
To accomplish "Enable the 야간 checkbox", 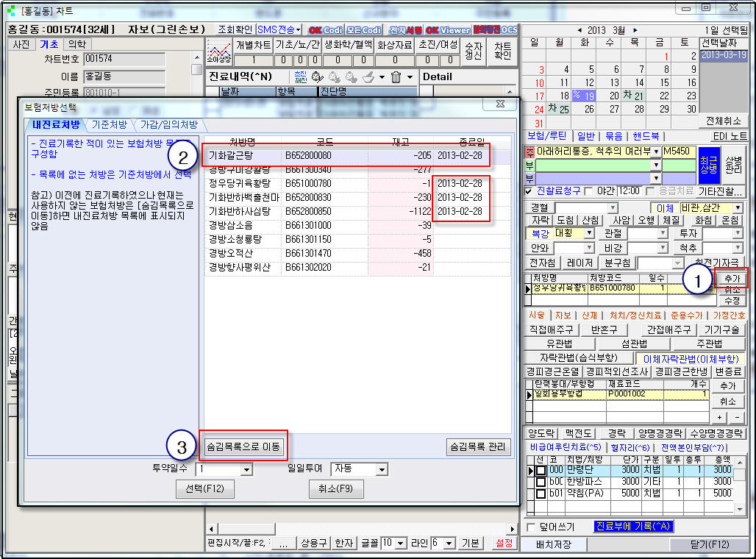I will 589,191.
